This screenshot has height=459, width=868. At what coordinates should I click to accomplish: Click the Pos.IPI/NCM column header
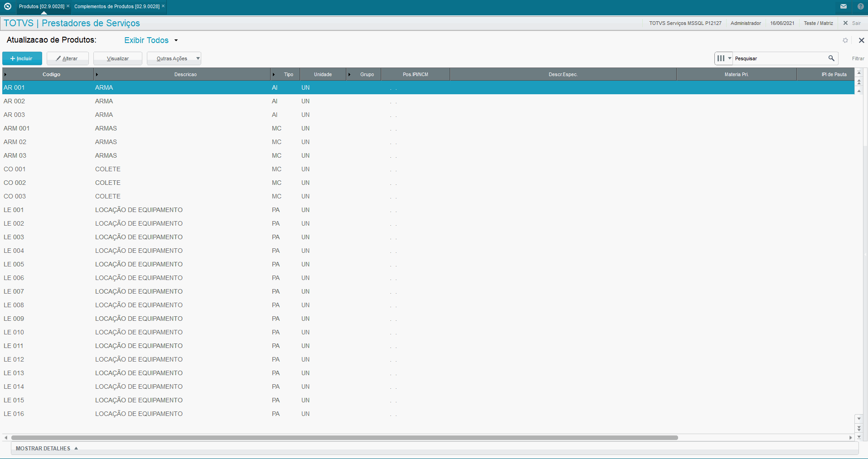[x=416, y=74]
